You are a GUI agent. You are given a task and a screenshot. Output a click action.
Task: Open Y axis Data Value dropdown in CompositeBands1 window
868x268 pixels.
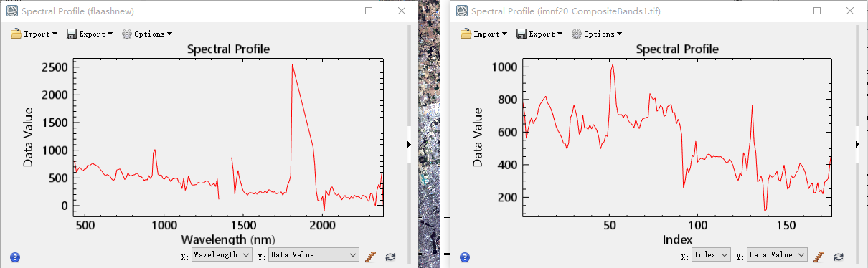777,254
